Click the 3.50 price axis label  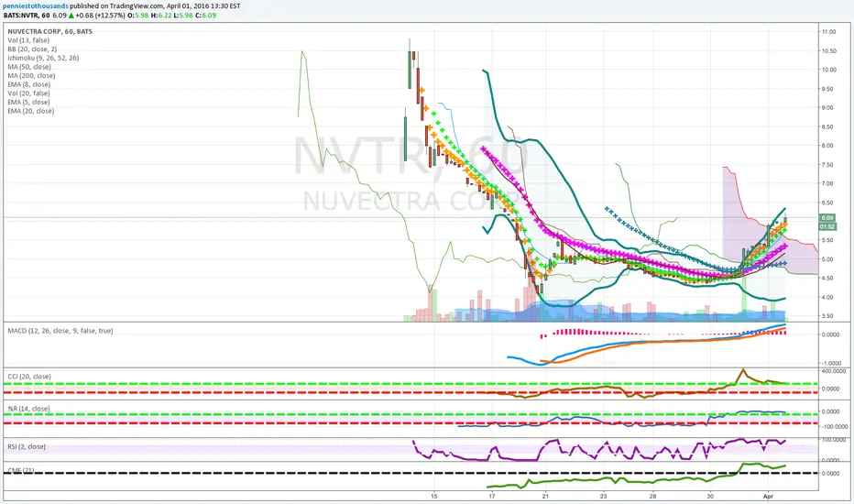click(x=827, y=316)
